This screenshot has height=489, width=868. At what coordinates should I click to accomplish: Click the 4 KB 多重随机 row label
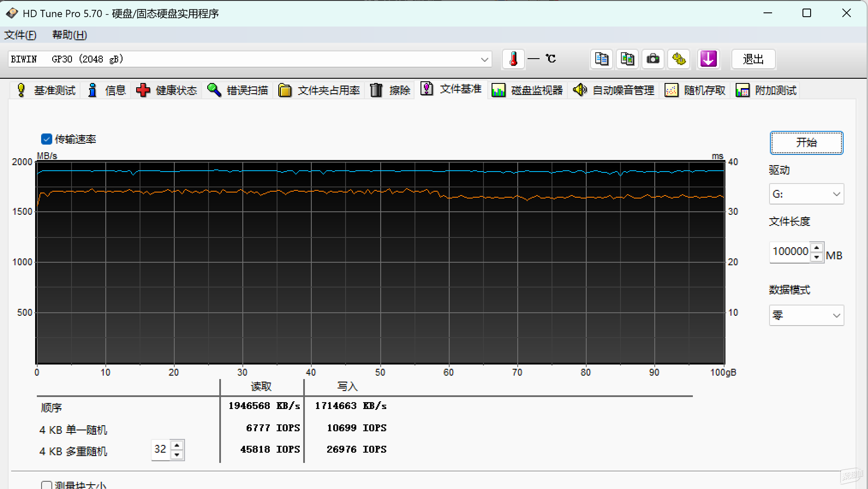(x=73, y=451)
